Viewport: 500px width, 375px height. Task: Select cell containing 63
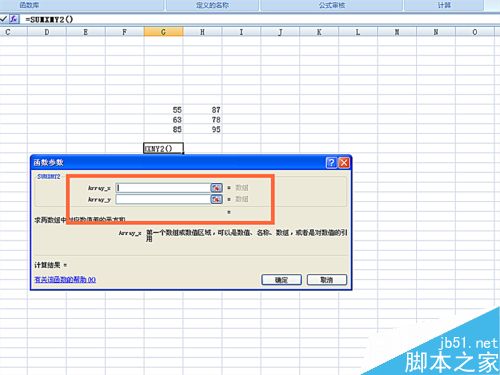(164, 119)
